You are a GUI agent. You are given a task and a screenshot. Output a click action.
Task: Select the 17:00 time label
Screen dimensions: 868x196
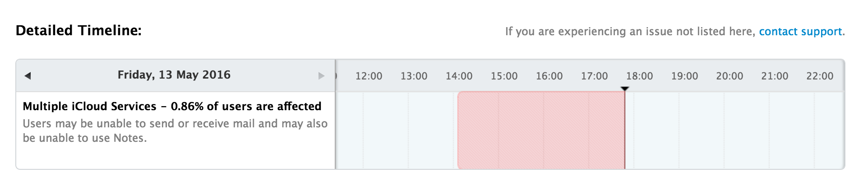(x=594, y=76)
